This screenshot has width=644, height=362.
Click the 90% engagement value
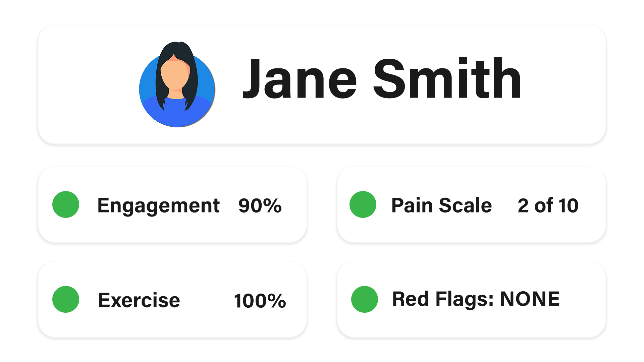(260, 205)
